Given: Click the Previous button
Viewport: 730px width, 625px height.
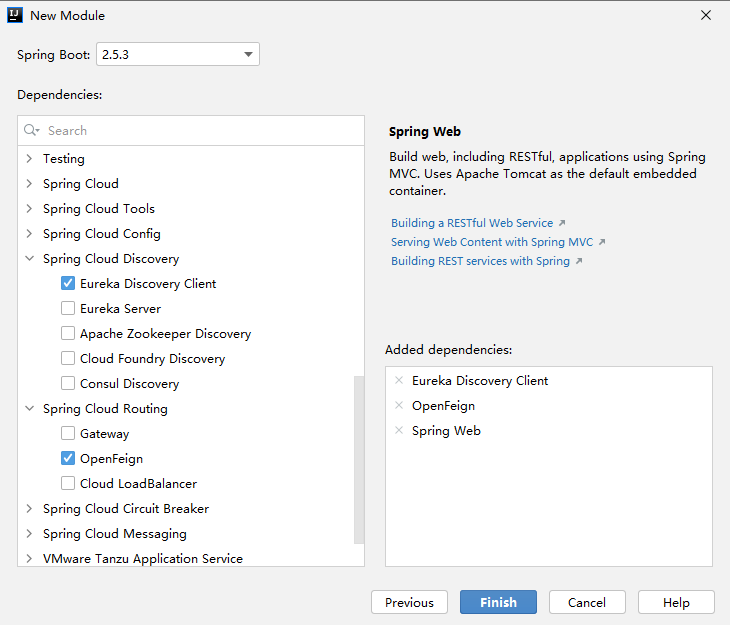Looking at the screenshot, I should (409, 602).
